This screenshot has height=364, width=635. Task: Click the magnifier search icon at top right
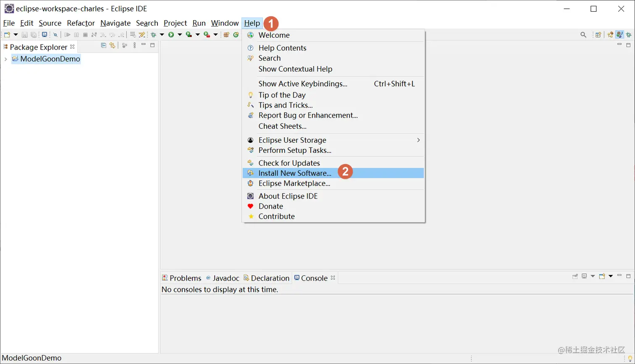pyautogui.click(x=583, y=35)
